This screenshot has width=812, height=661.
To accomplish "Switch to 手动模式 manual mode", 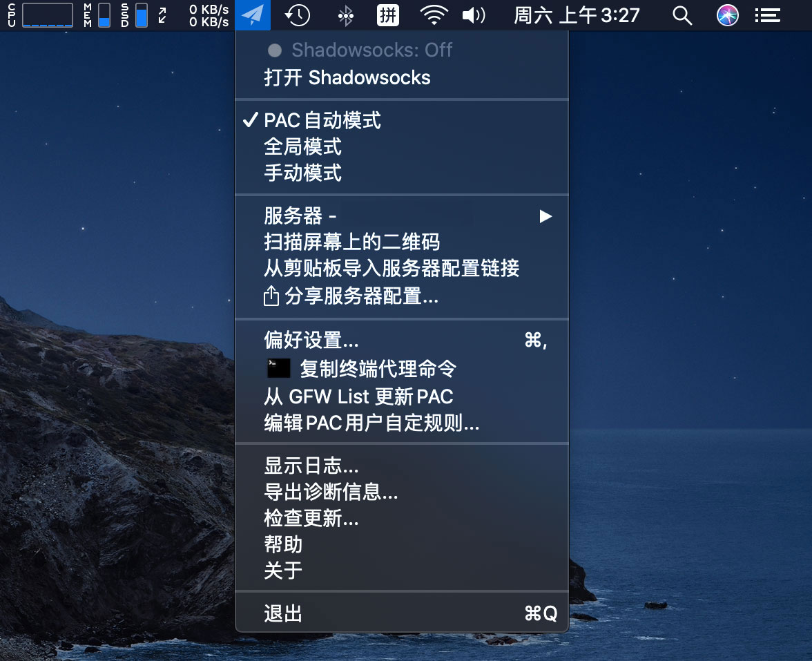I will tap(401, 173).
